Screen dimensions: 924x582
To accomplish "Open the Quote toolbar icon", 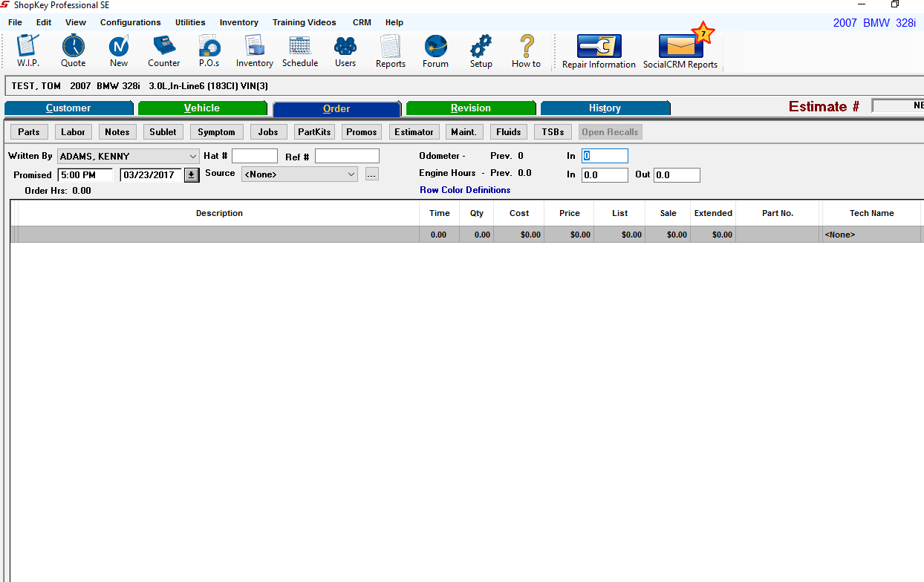I will click(73, 51).
